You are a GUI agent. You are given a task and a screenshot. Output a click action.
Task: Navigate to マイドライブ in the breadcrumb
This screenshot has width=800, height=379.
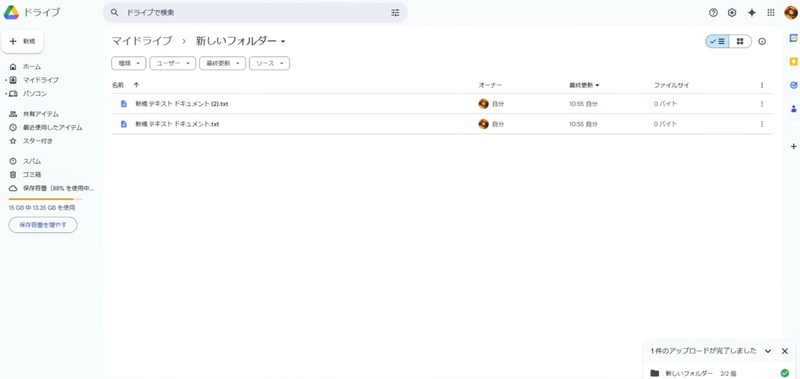coord(142,41)
